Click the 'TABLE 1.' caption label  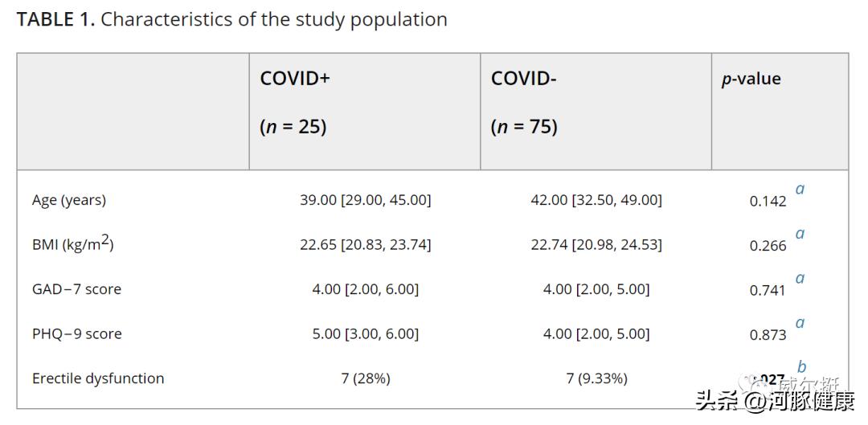pyautogui.click(x=55, y=20)
